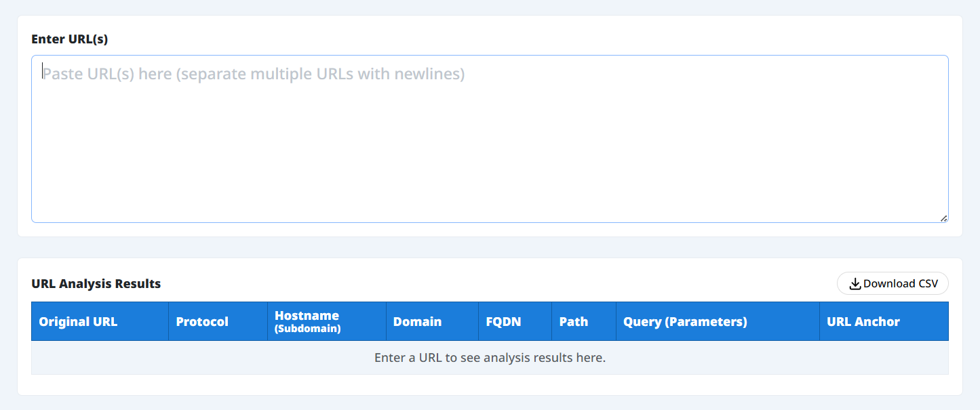Image resolution: width=980 pixels, height=410 pixels.
Task: Click the 'Enter a URL to see analysis' message
Action: point(490,358)
